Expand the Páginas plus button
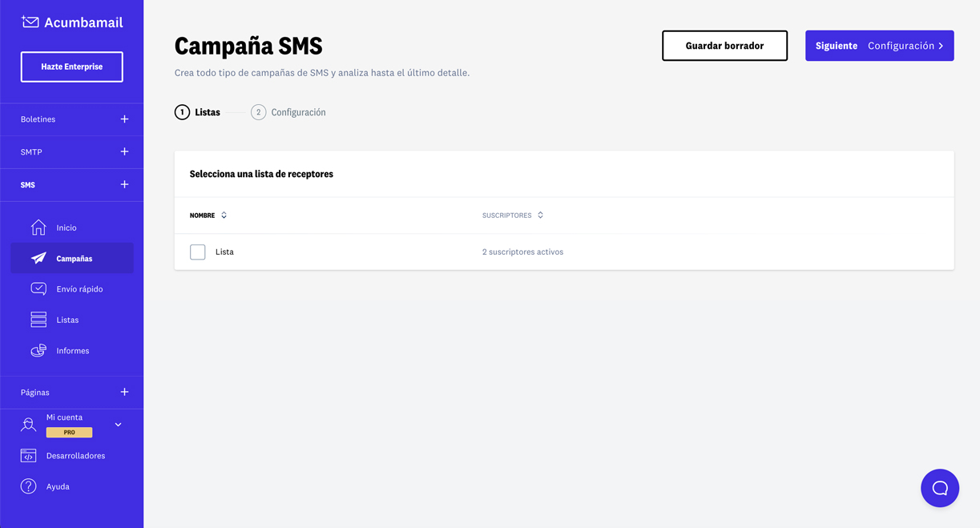Viewport: 980px width, 528px height. 124,392
